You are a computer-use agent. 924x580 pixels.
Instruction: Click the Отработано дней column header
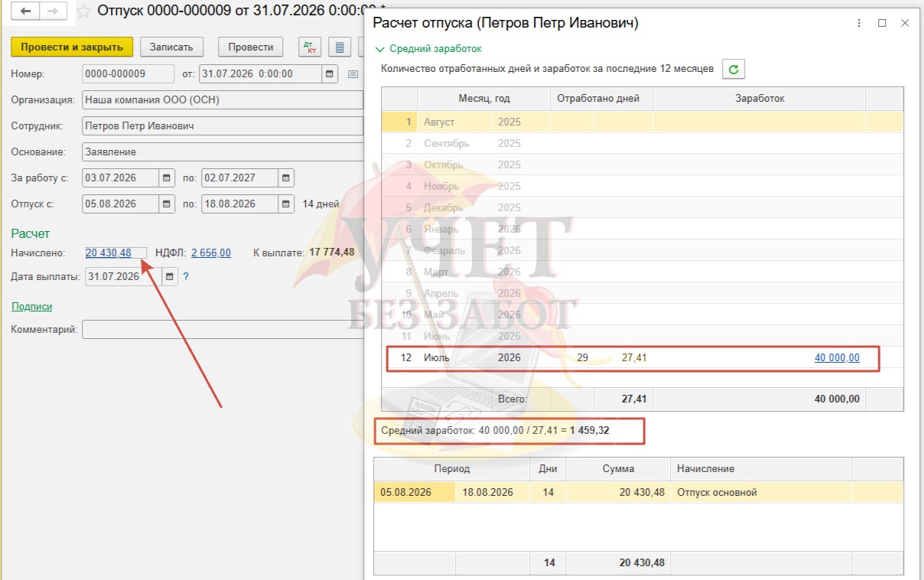click(602, 99)
